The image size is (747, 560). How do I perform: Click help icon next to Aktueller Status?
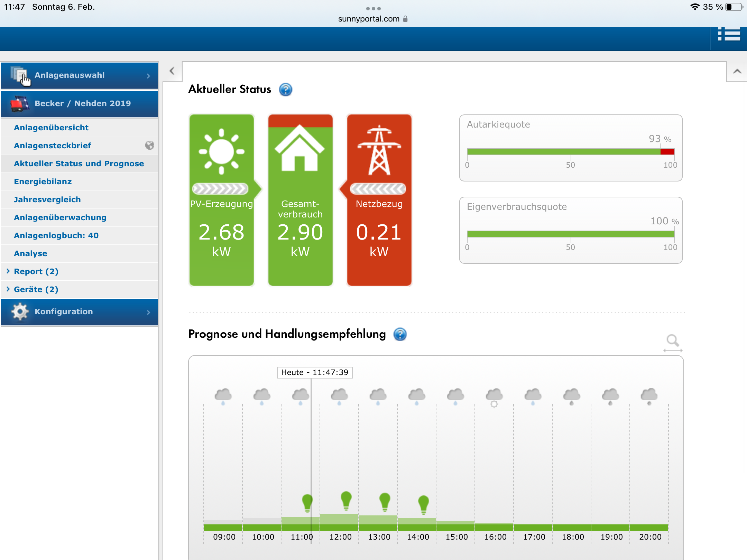click(x=285, y=90)
